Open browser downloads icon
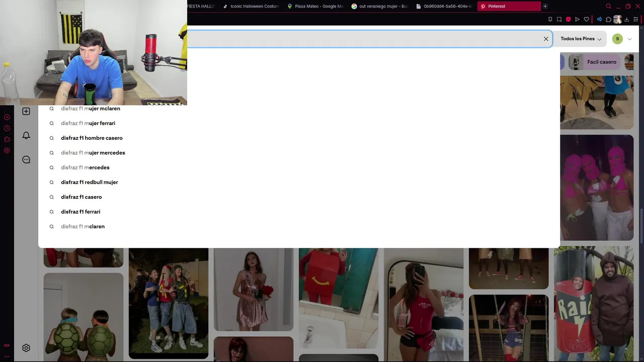This screenshot has height=362, width=644. [626, 20]
